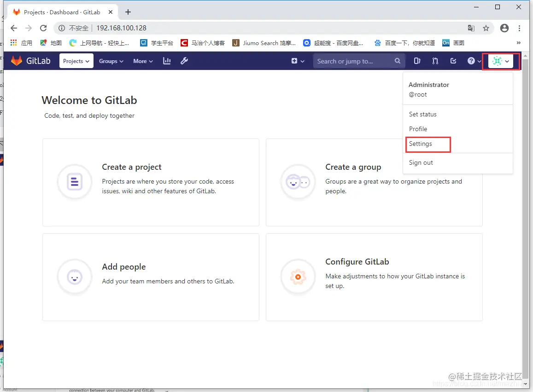Go back with the browser back arrow
The image size is (533, 392).
(x=14, y=28)
